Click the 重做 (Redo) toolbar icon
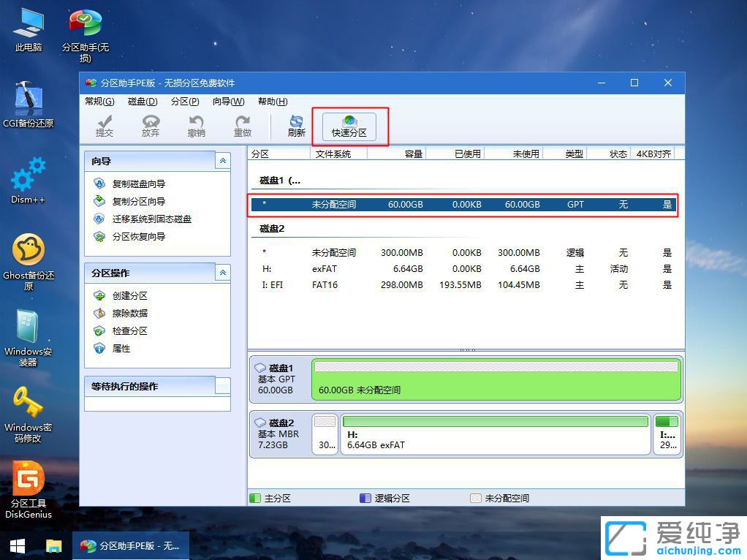Viewport: 747px width, 560px height. point(243,126)
